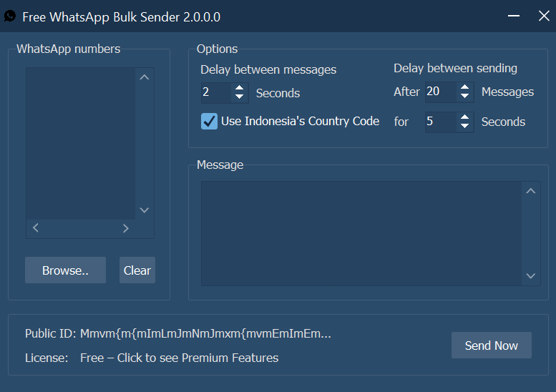Click the WhatsApp logo in title bar
Image resolution: width=556 pixels, height=392 pixels.
[x=10, y=16]
